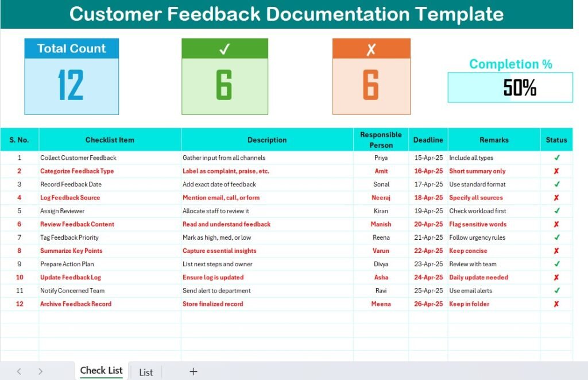Click the plus icon to add a sheet

(x=194, y=371)
